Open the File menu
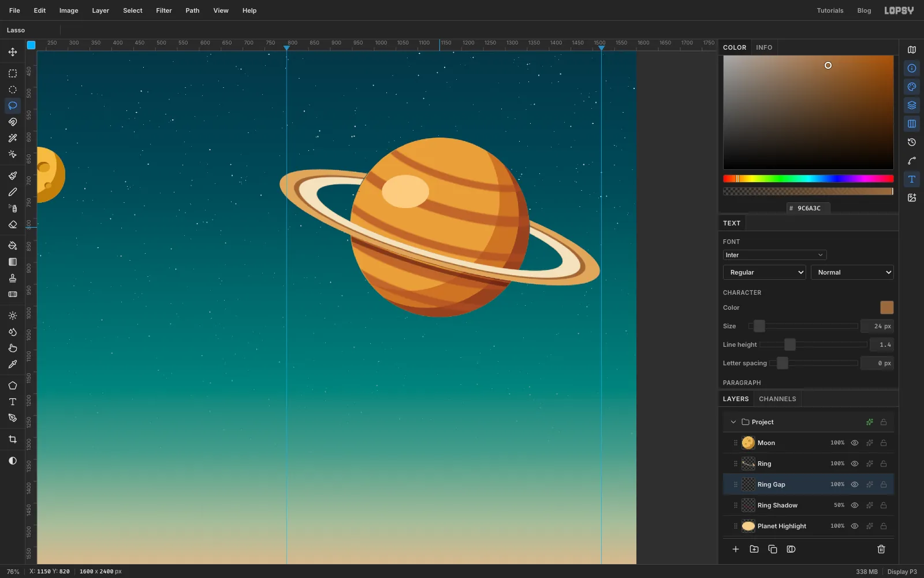 (x=14, y=10)
